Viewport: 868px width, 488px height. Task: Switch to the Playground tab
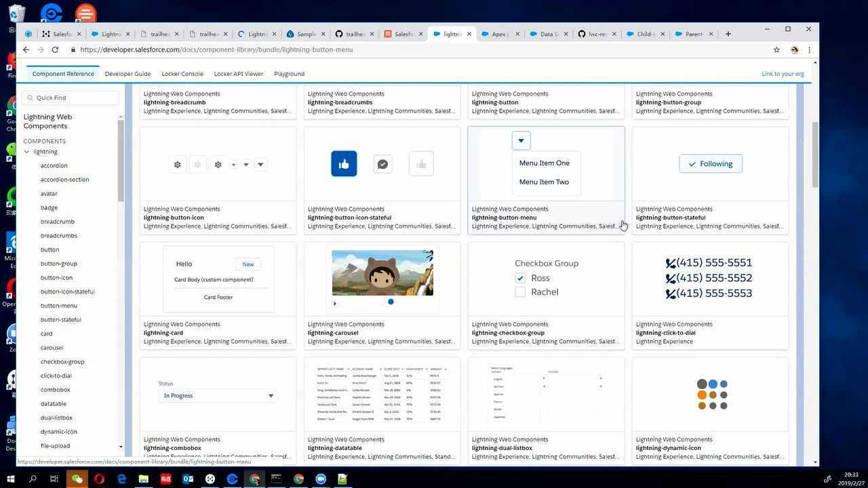click(289, 73)
